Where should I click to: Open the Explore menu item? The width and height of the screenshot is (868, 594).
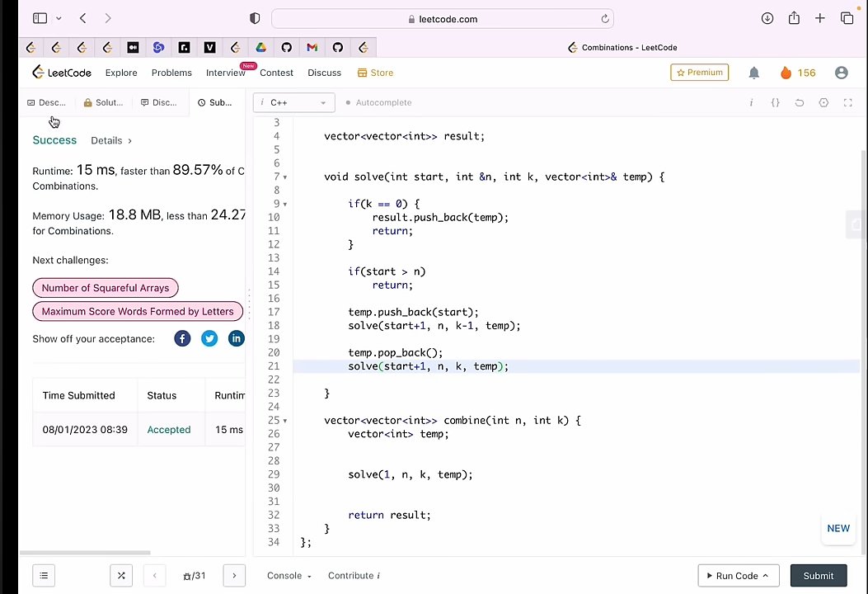point(121,73)
